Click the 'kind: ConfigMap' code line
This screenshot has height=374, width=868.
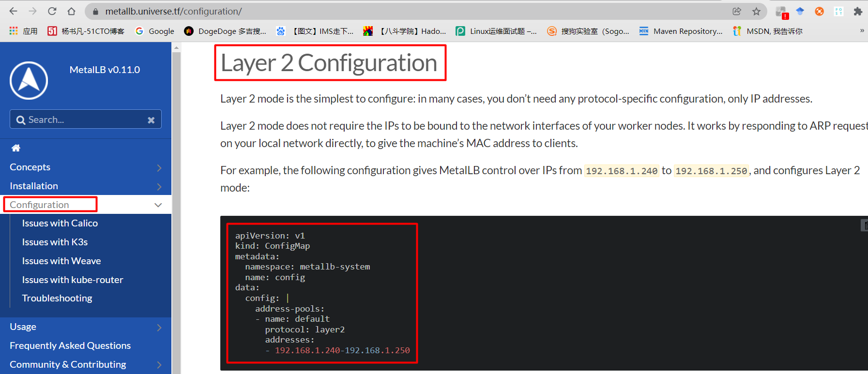273,246
